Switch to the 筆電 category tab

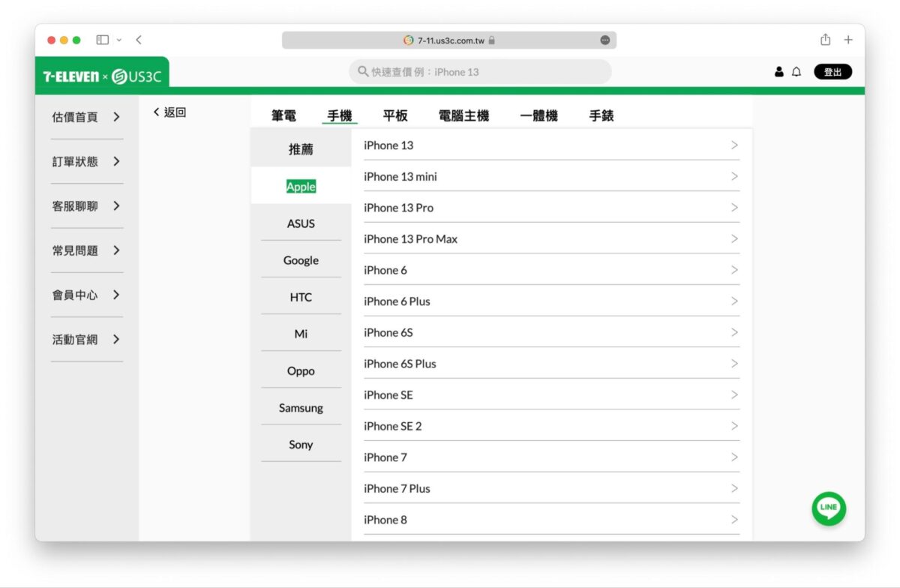coord(283,115)
